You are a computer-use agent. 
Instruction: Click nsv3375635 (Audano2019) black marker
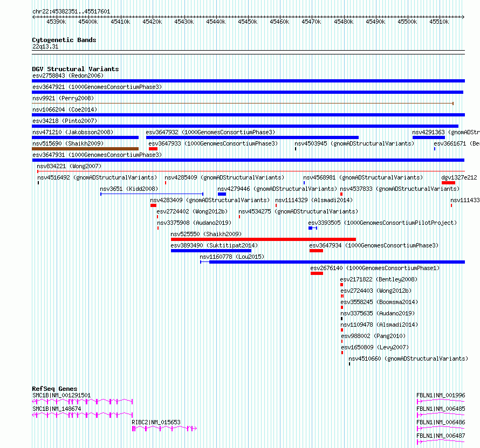(341, 319)
